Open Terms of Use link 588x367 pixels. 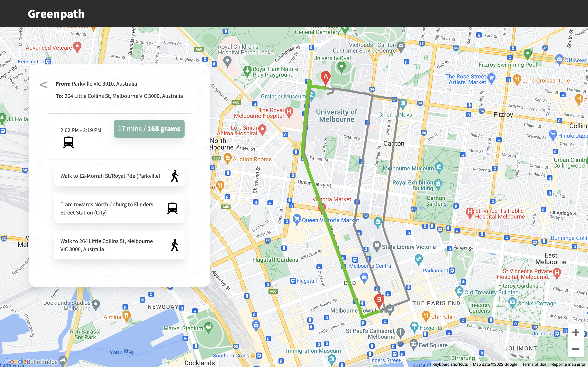(534, 364)
